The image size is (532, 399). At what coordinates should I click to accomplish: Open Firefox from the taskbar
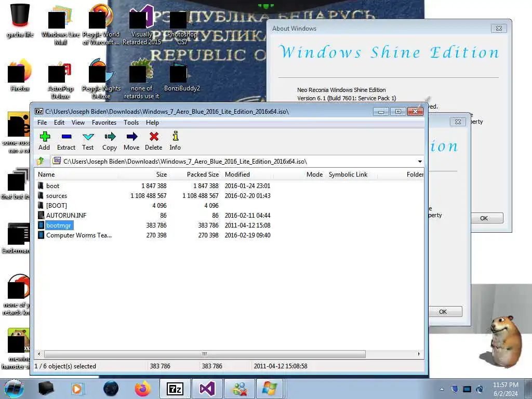[142, 389]
